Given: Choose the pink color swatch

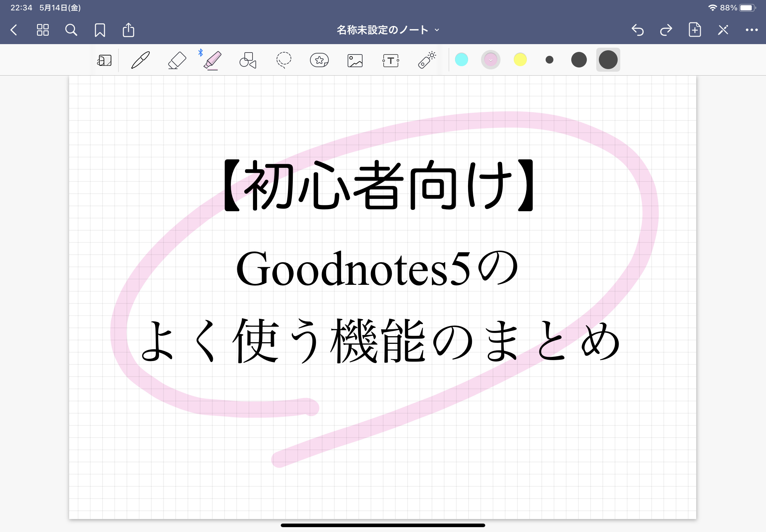Looking at the screenshot, I should [490, 60].
